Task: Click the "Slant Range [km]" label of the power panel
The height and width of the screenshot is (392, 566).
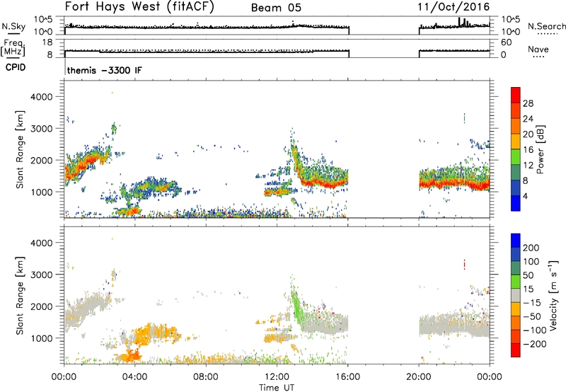Action: click(x=20, y=149)
